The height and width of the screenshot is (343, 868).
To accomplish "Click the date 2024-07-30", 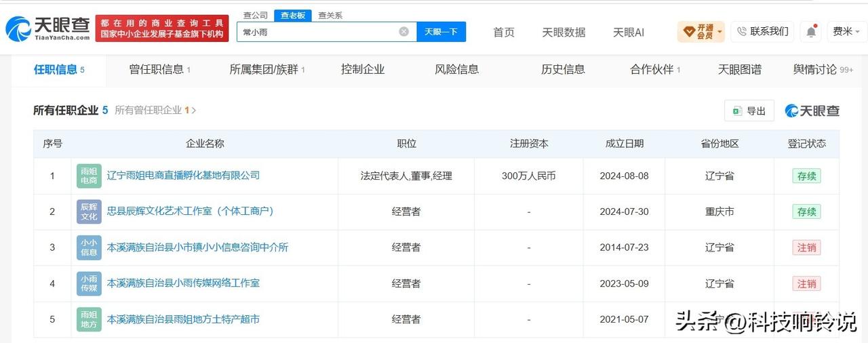I will (624, 211).
